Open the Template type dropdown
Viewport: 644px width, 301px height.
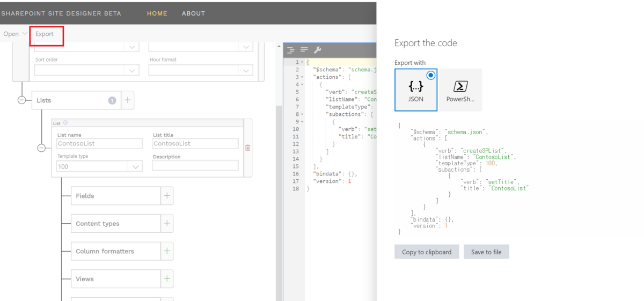click(x=99, y=166)
